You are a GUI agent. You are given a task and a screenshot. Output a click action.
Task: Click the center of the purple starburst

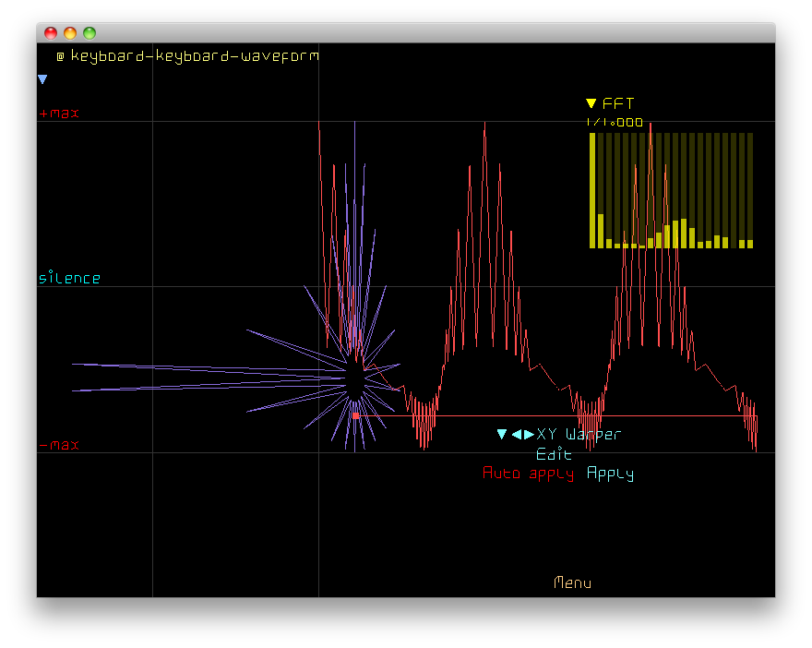(x=355, y=379)
